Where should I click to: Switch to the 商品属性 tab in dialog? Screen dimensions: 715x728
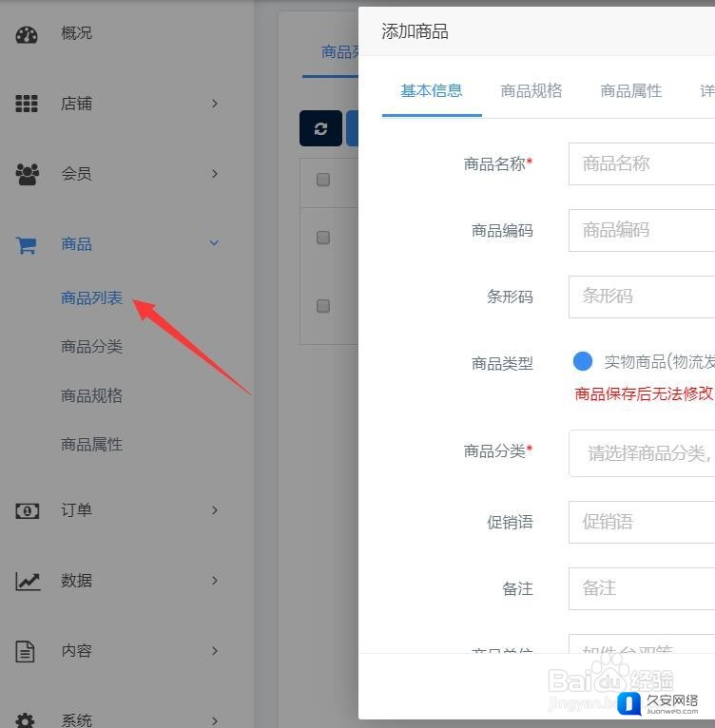point(631,90)
